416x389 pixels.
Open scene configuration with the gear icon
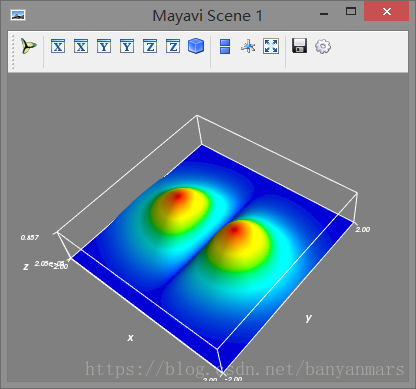pyautogui.click(x=323, y=46)
